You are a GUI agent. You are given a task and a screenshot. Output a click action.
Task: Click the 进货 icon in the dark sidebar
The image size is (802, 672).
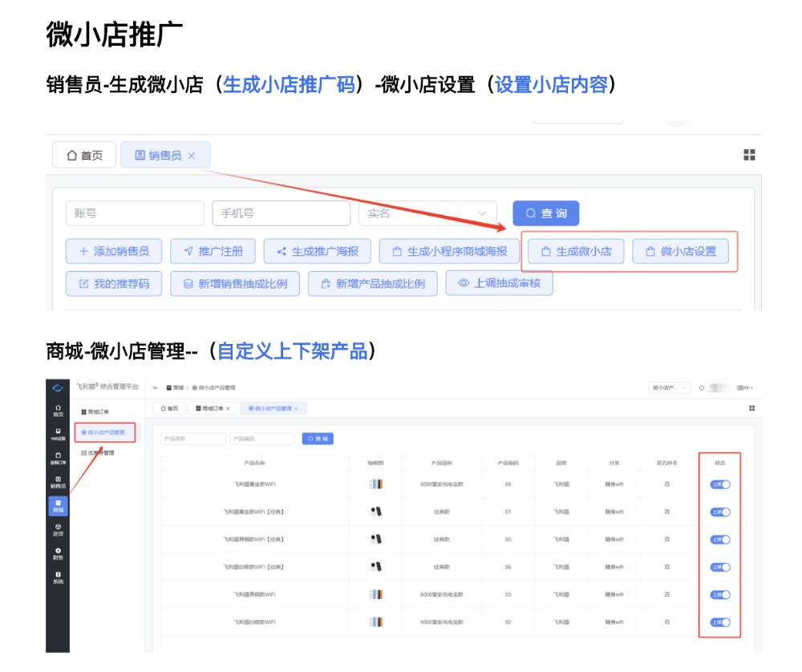58,529
